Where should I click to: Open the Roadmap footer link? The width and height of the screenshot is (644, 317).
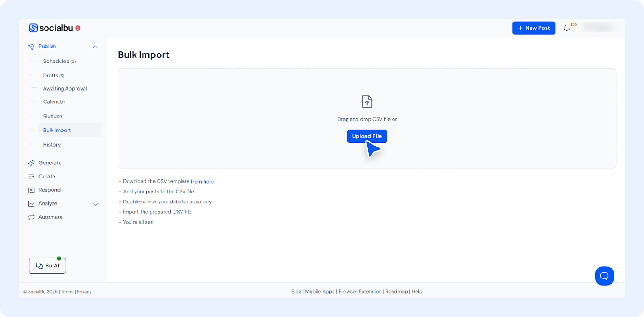point(396,292)
